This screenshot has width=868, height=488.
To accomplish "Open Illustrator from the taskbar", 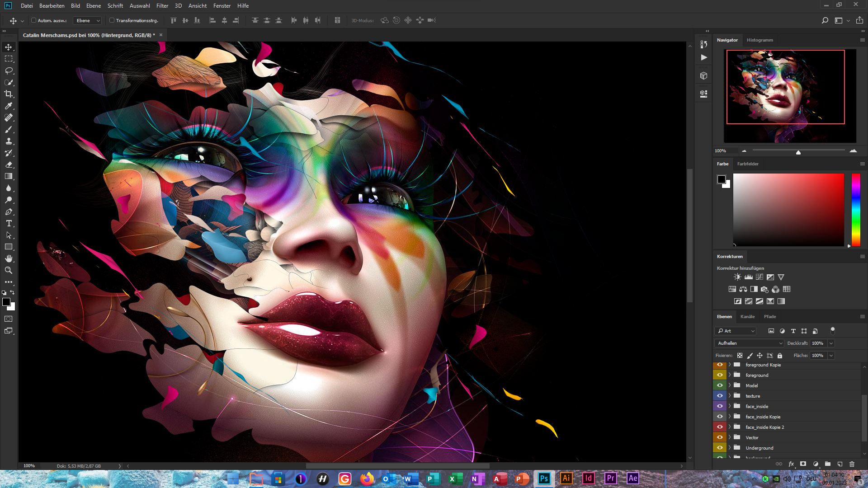I will (566, 479).
